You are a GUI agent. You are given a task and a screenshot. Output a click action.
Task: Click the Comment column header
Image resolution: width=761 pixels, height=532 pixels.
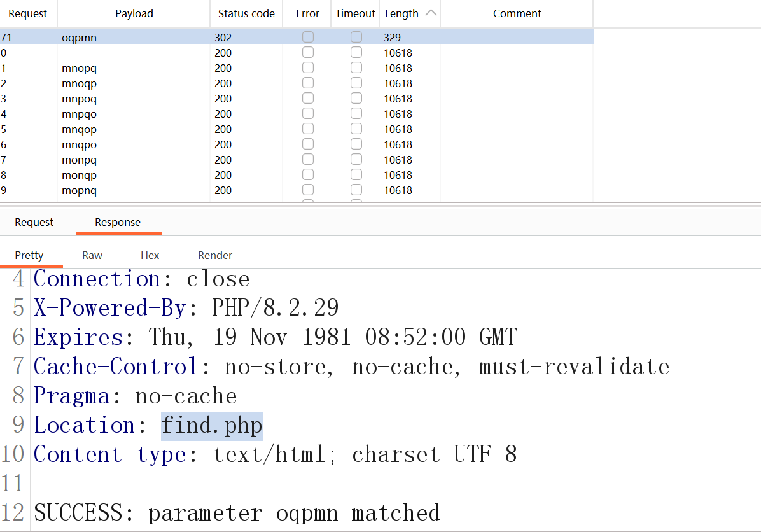[x=517, y=13]
